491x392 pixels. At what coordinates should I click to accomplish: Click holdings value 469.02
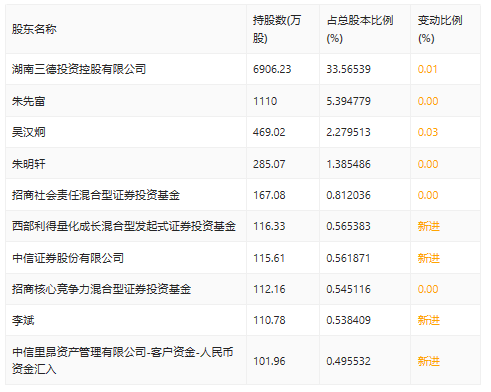coord(269,132)
